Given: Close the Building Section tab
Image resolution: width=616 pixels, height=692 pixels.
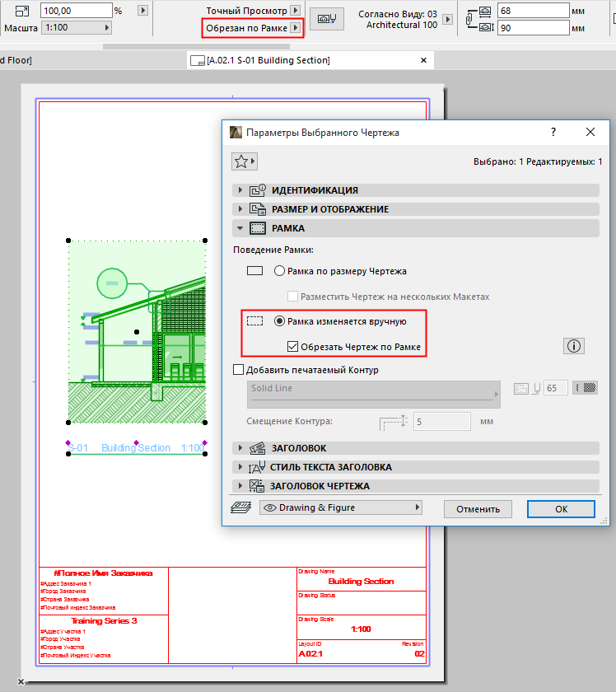Looking at the screenshot, I should [x=423, y=60].
